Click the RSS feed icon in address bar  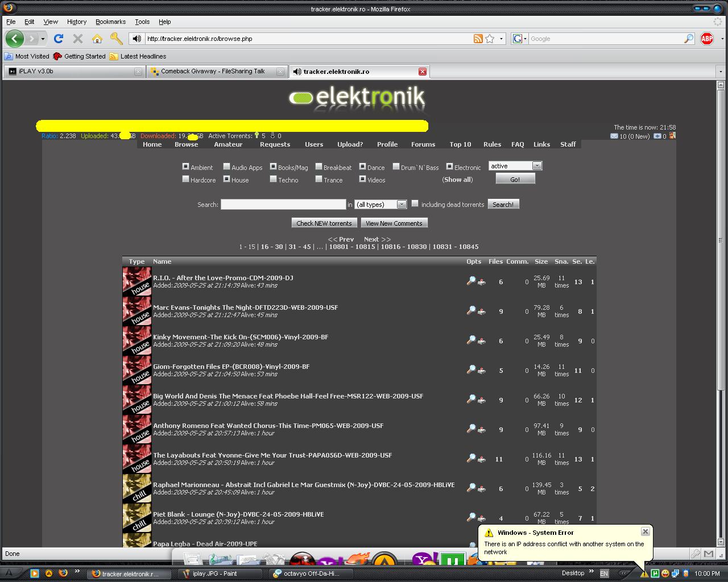point(478,39)
